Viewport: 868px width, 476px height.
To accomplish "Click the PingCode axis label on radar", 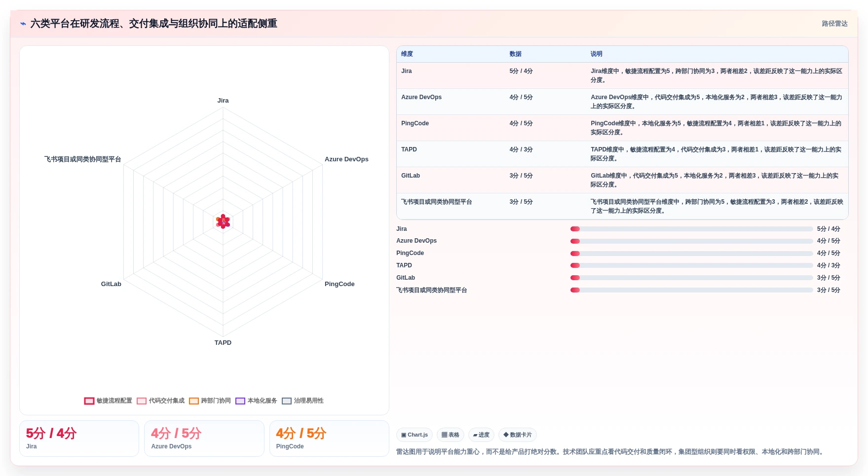I will coord(340,284).
